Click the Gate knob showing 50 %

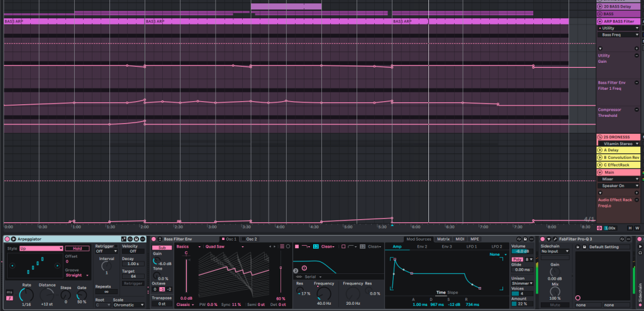82,295
